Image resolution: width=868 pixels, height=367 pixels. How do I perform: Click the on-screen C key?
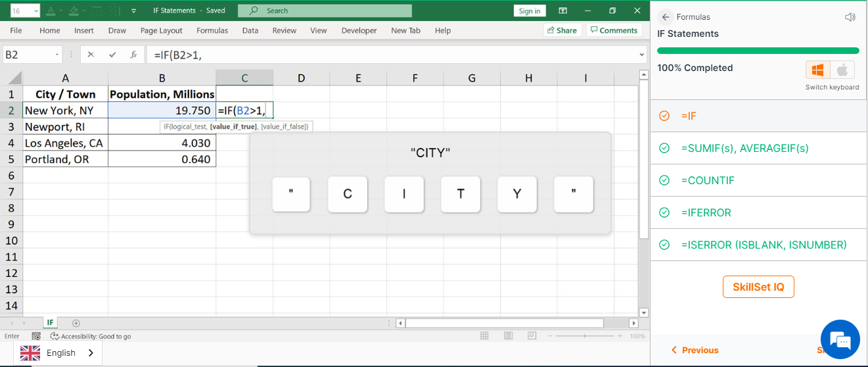click(348, 194)
